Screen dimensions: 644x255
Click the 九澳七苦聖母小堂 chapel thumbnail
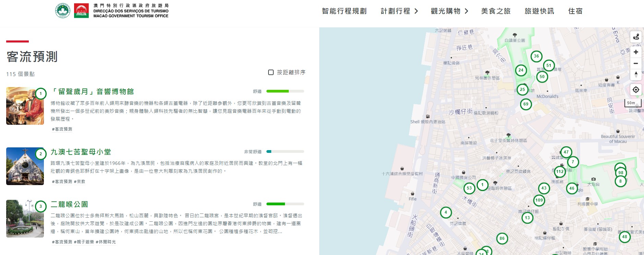click(25, 166)
